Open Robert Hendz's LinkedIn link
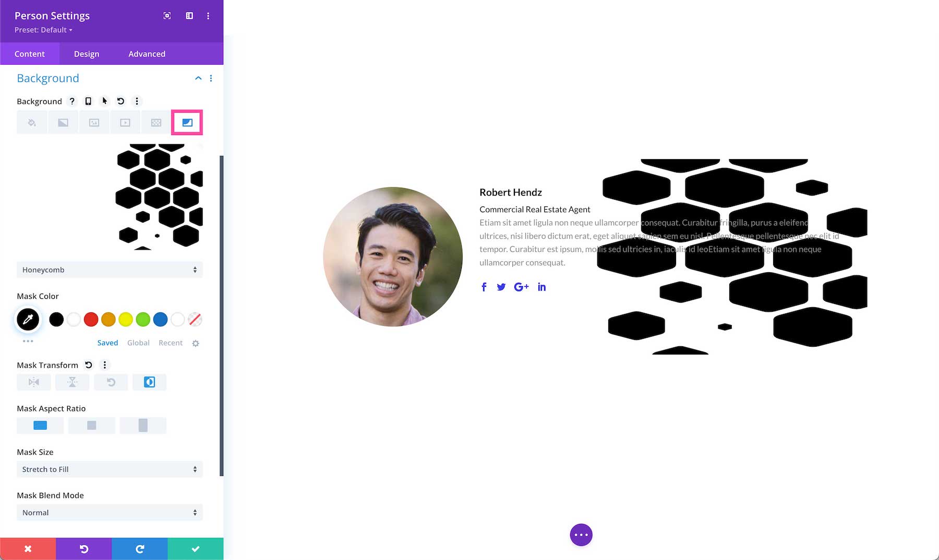This screenshot has width=939, height=560. (x=542, y=287)
